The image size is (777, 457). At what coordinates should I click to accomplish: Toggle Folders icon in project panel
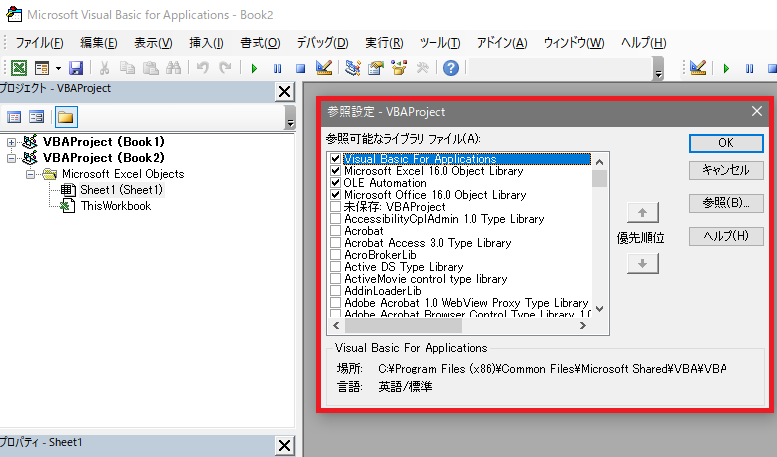click(66, 117)
